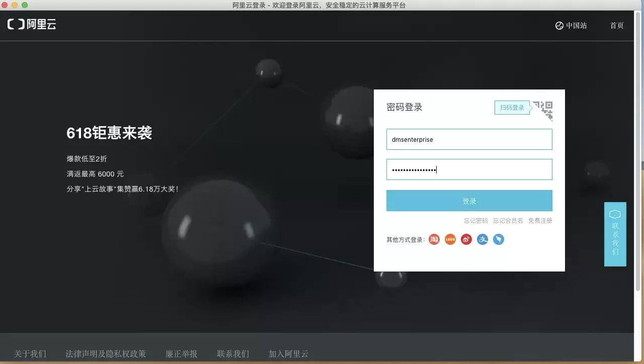Log in with the Alipay icon
The image size is (644, 364).
point(482,239)
